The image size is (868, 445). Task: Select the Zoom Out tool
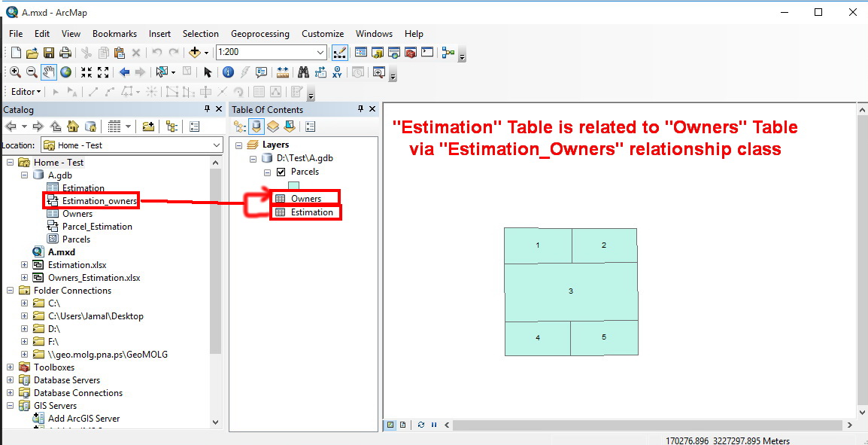point(32,72)
